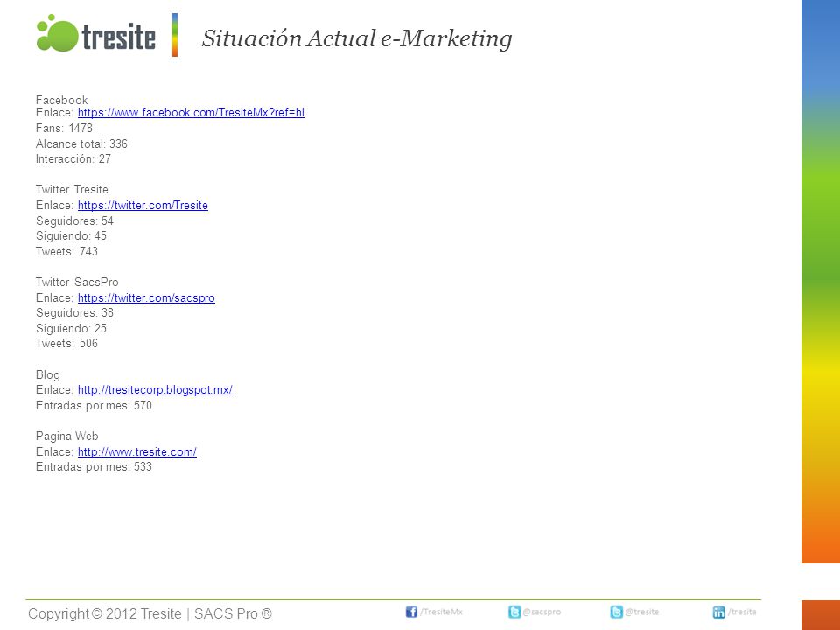Click the 'Twitter SacsPro' heading
Screen dimensions: 840x630
pos(77,283)
